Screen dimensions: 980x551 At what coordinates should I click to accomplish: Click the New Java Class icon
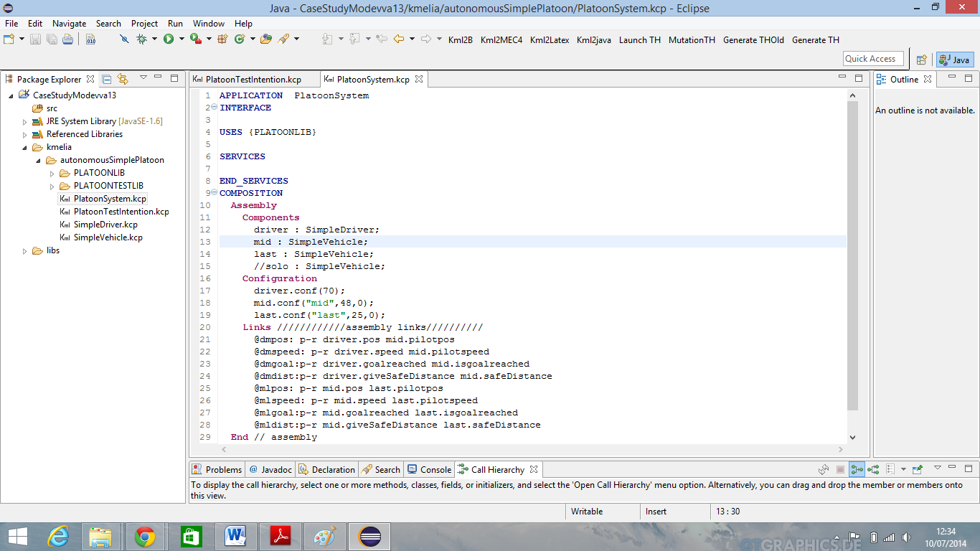point(239,39)
